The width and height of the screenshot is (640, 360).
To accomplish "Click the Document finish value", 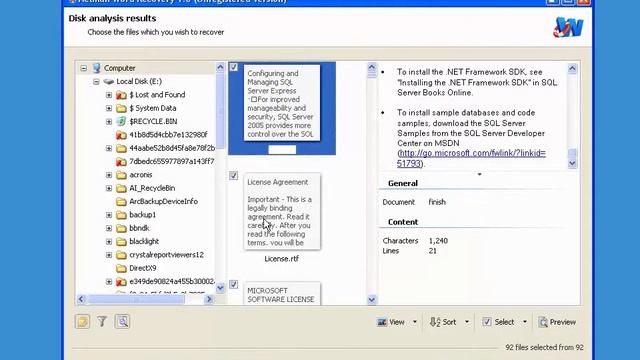I will pyautogui.click(x=437, y=202).
